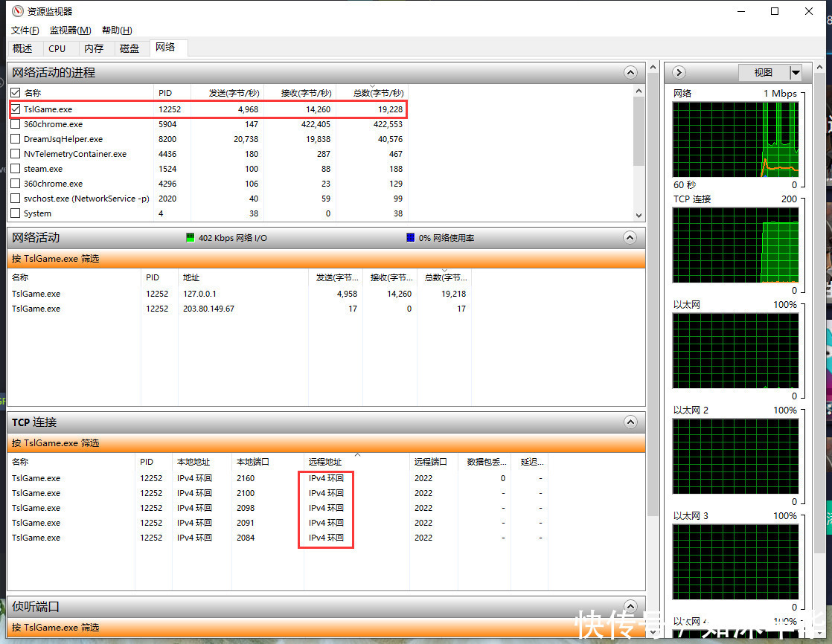The image size is (832, 644).
Task: Open the 视图 dropdown arrow
Action: click(x=796, y=73)
